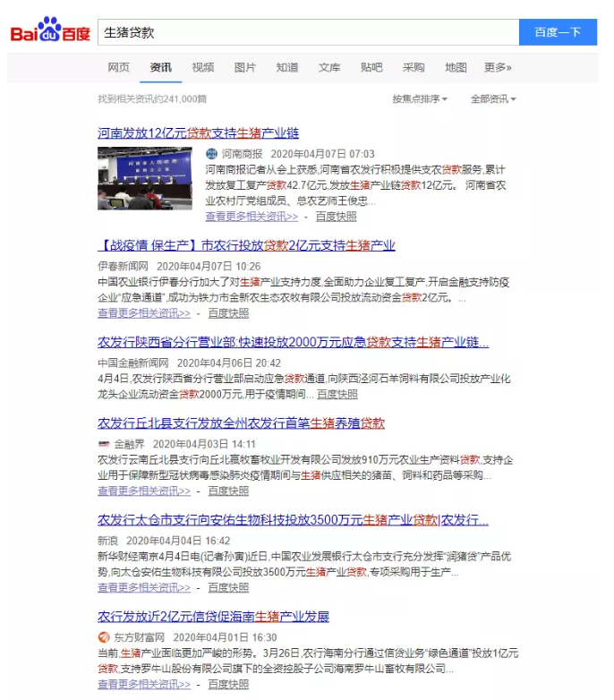Click source text 伊春新闻网

[124, 267]
